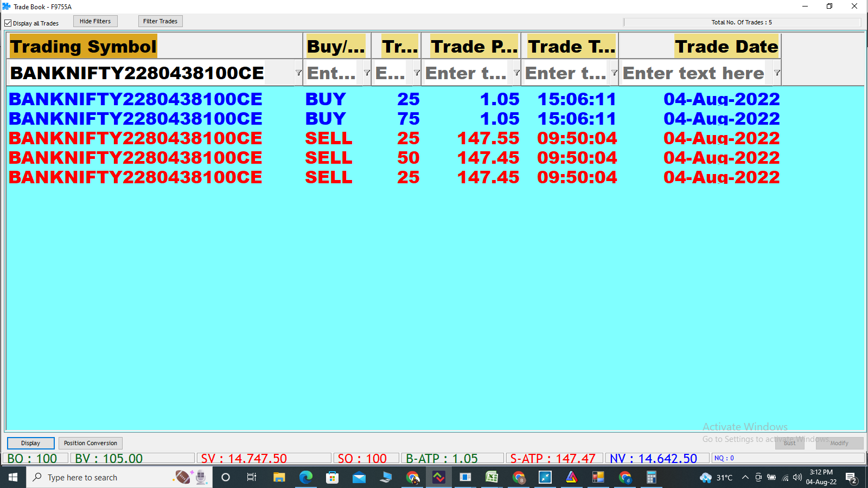Viewport: 868px width, 488px height.
Task: Open the Calculator from the taskbar
Action: pos(651,477)
